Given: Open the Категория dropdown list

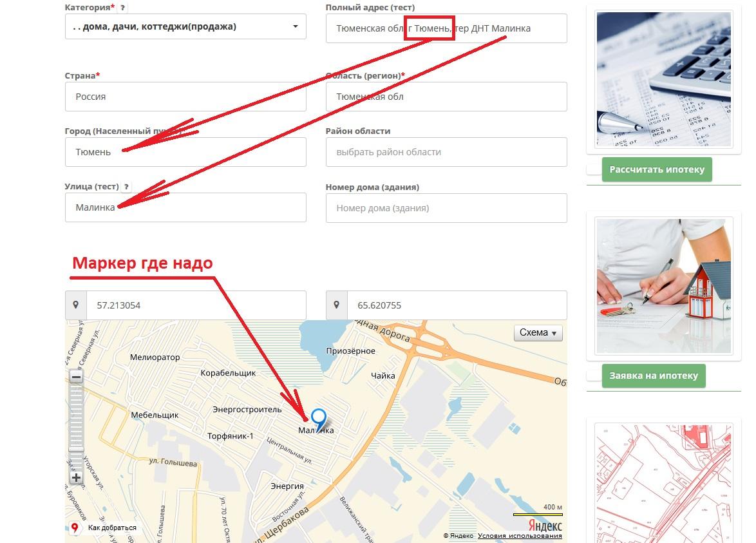Looking at the screenshot, I should coord(185,26).
